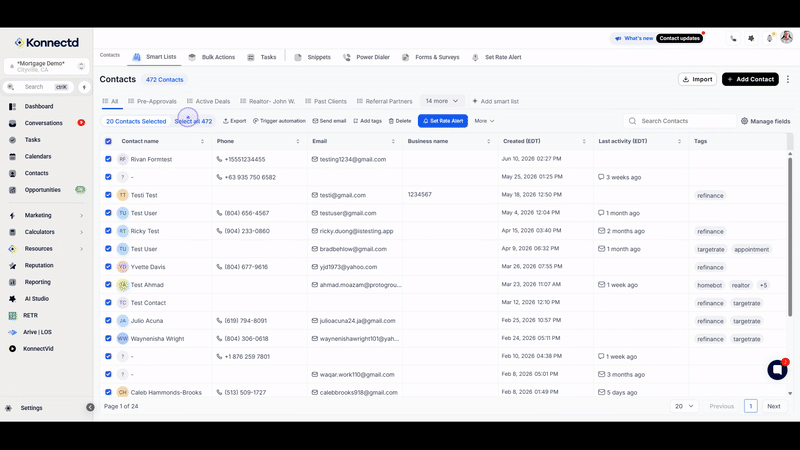Uncheck the Rivan Formtest row checkbox
Image resolution: width=800 pixels, height=450 pixels.
pos(108,159)
